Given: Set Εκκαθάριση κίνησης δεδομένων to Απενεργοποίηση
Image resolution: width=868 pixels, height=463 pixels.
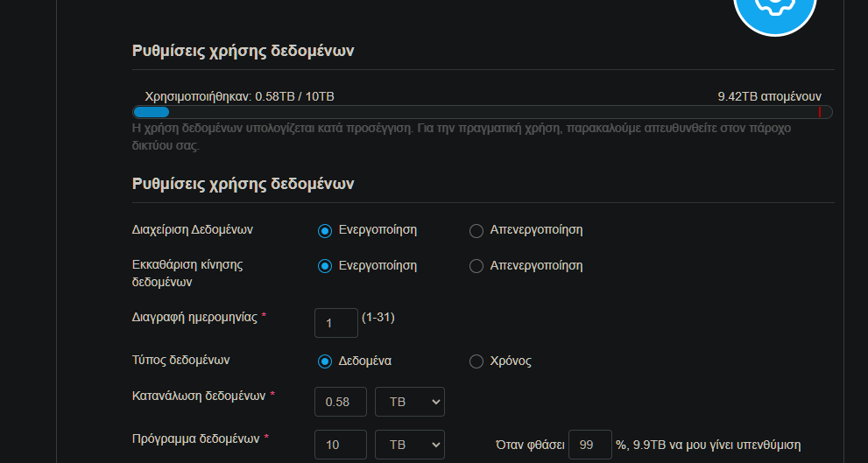Looking at the screenshot, I should 476,266.
